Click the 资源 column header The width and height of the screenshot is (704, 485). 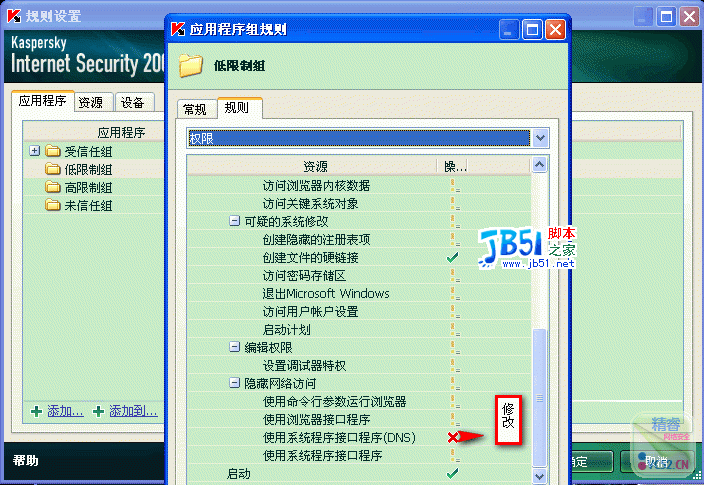[312, 166]
